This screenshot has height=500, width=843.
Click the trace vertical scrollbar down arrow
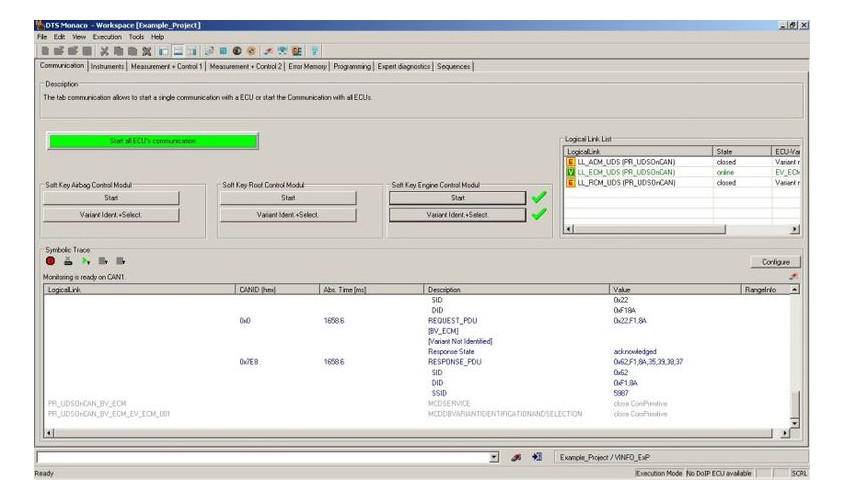coord(795,424)
